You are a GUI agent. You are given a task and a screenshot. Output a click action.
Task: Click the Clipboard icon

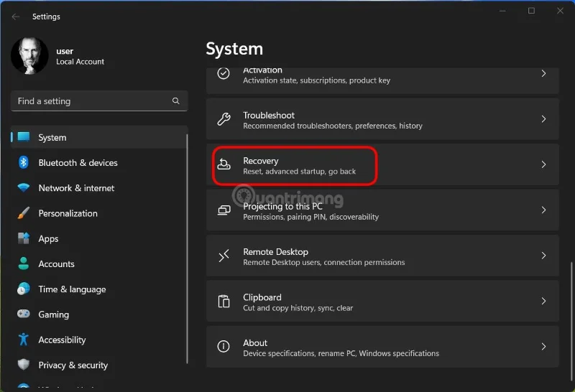pos(224,301)
